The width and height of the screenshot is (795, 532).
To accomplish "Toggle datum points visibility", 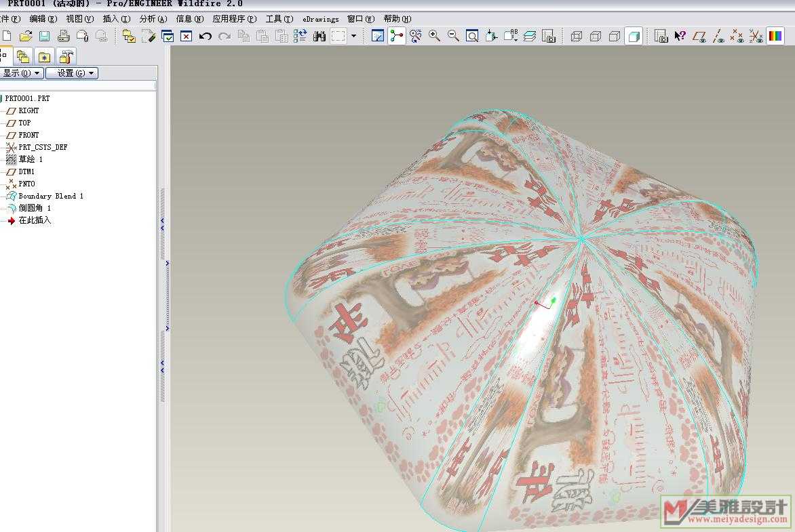I will (x=737, y=36).
